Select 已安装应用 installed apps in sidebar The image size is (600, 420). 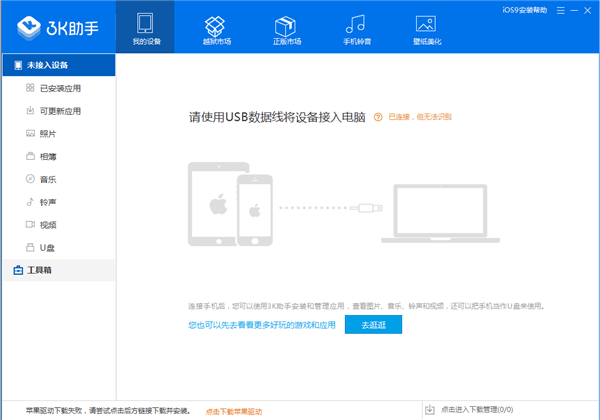click(x=59, y=88)
